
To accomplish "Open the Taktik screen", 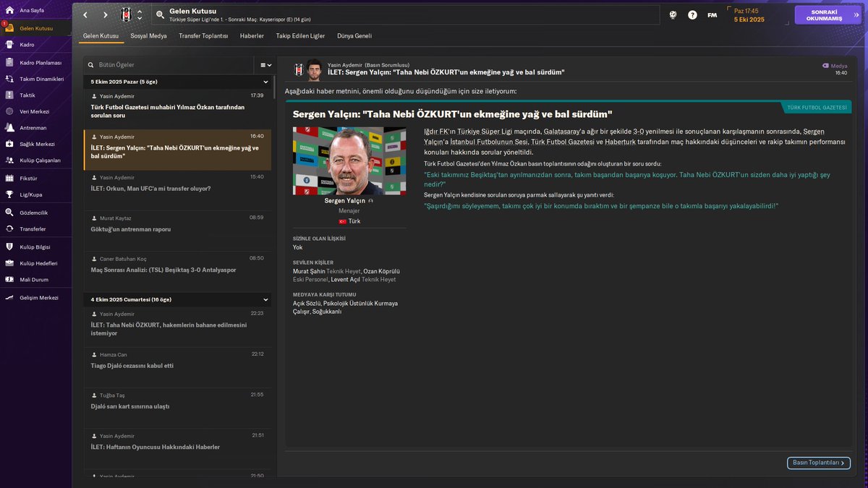I will coord(36,95).
